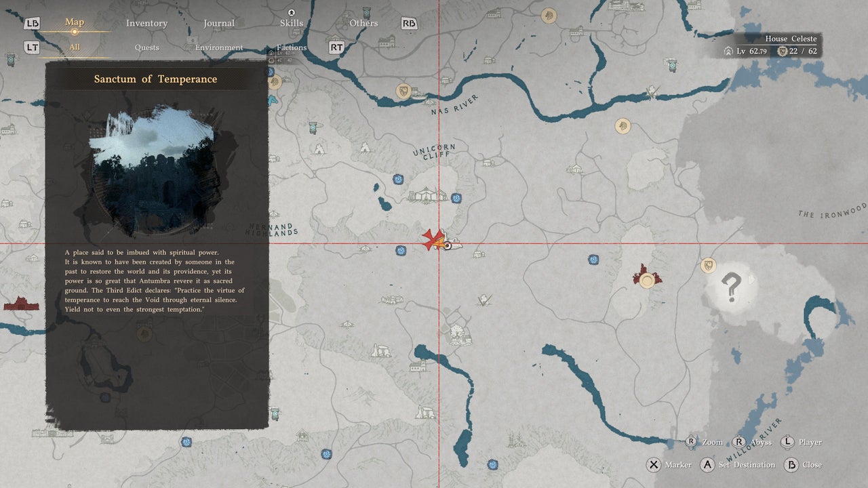Click THE IRONWOOD region label

click(x=833, y=211)
